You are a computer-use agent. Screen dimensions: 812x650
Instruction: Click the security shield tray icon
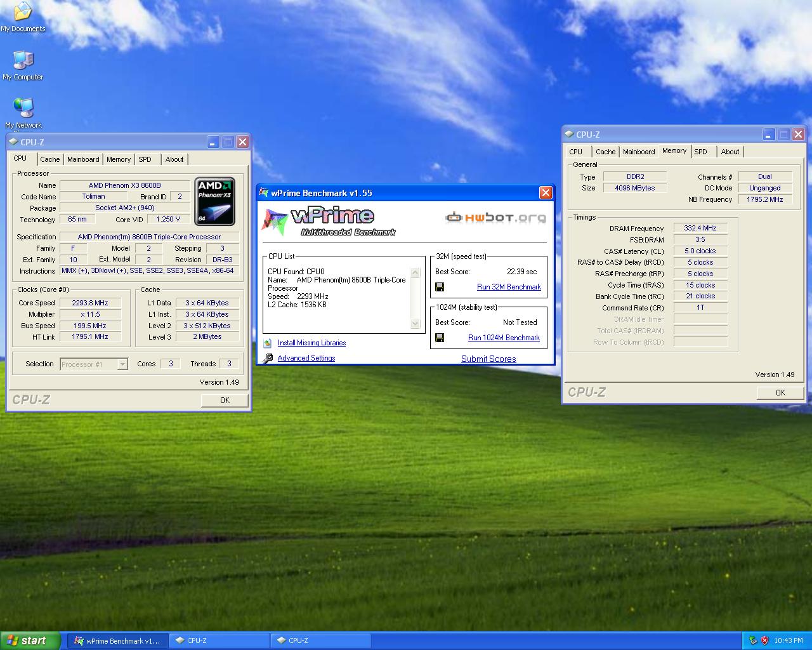coord(764,640)
